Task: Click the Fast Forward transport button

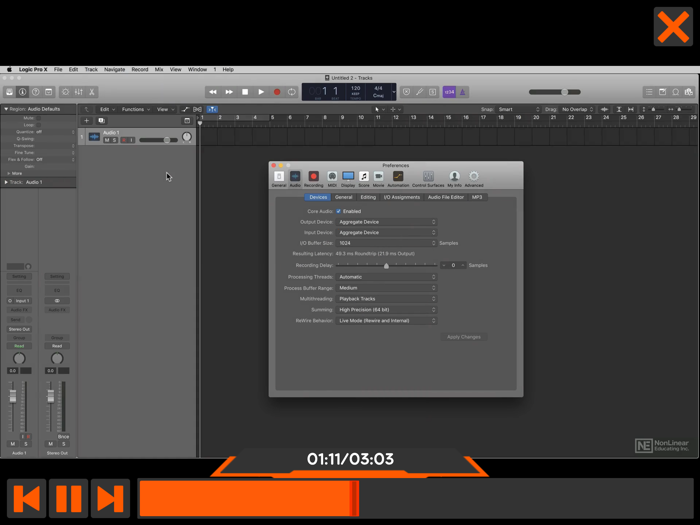Action: click(229, 92)
